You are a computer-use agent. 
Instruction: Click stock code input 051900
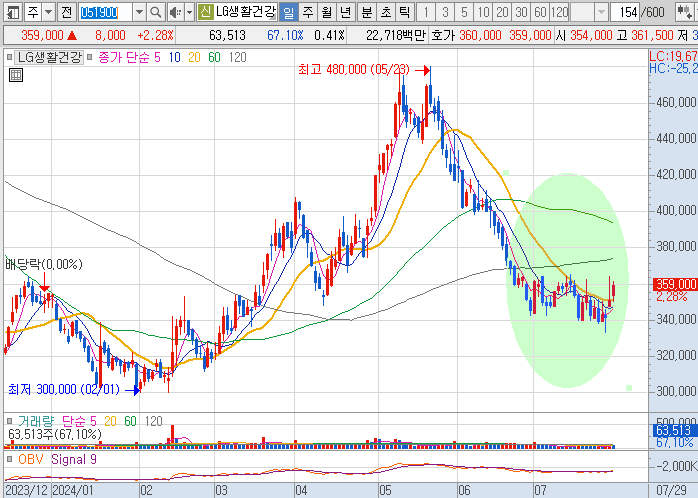tap(106, 12)
